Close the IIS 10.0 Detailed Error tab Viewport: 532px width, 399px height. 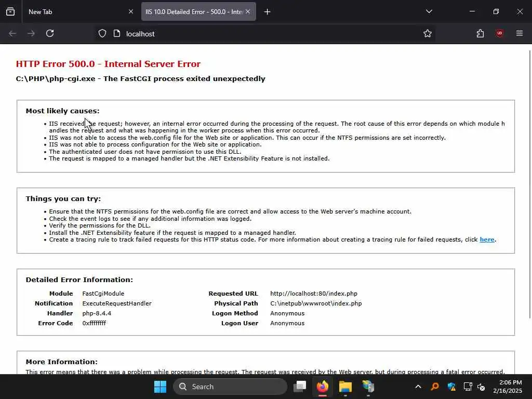click(248, 11)
